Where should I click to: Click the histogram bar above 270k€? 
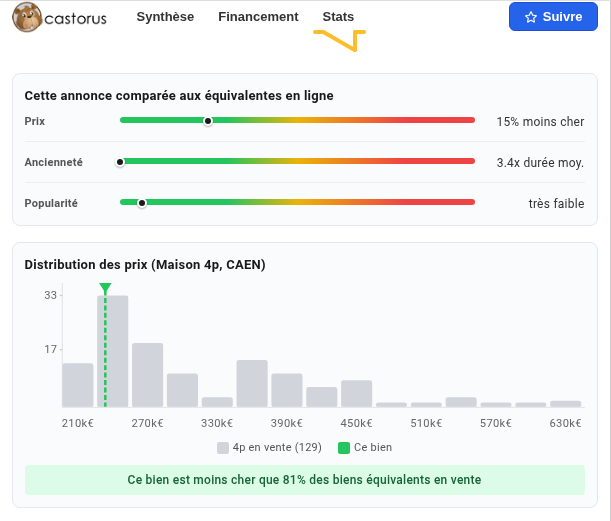point(147,375)
